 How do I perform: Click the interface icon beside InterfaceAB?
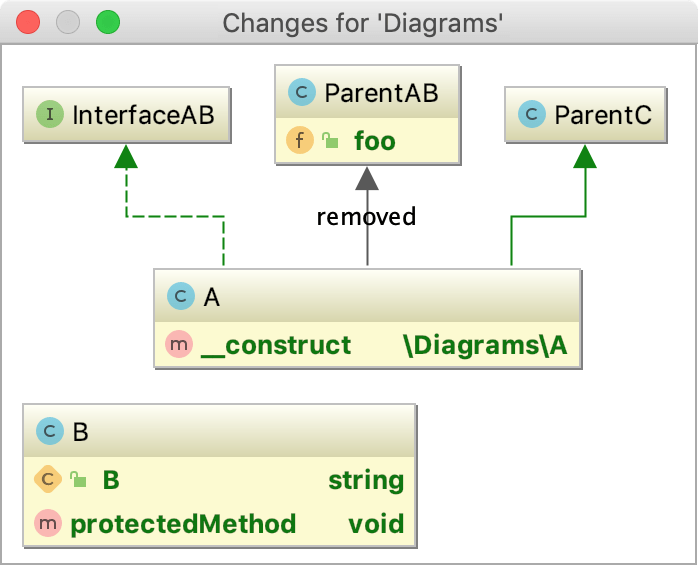(51, 114)
